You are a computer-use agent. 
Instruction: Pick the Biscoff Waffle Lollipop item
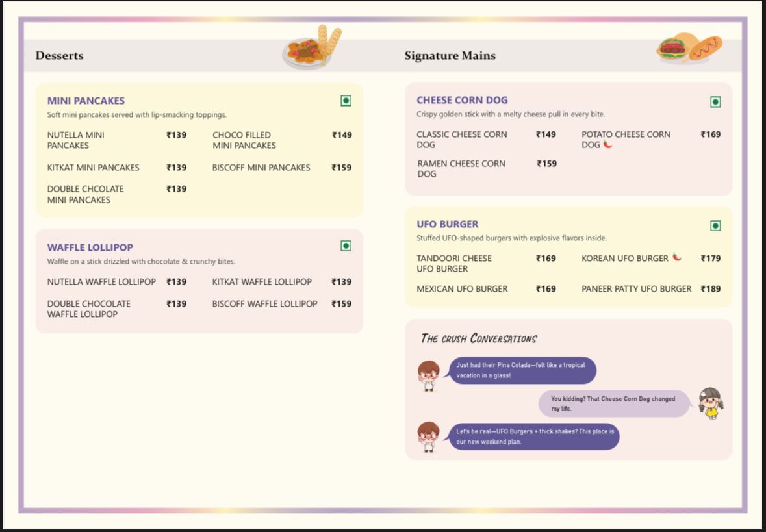pyautogui.click(x=264, y=303)
